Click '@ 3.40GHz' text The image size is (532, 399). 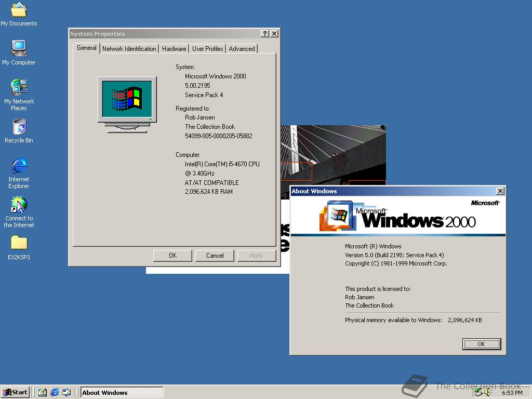[199, 174]
